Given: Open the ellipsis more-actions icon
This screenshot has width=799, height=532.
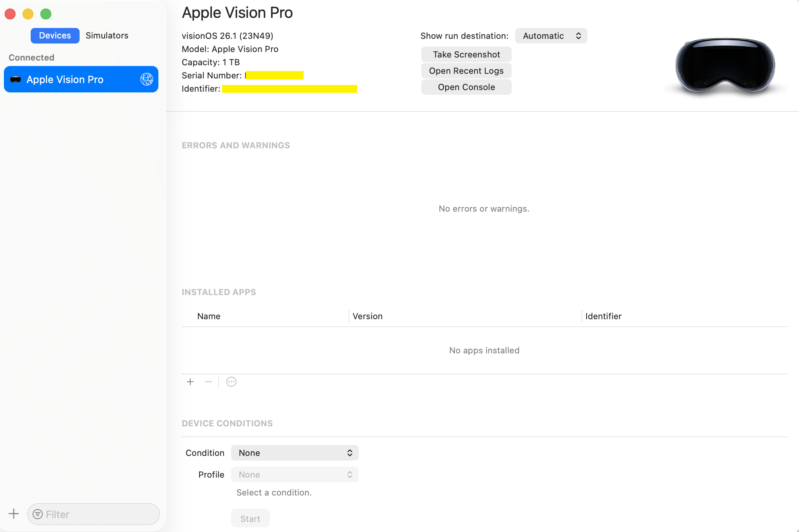Looking at the screenshot, I should 231,382.
